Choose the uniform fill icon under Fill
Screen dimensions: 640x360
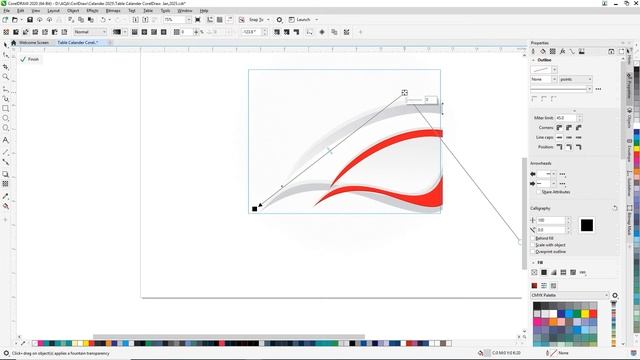coord(544,272)
